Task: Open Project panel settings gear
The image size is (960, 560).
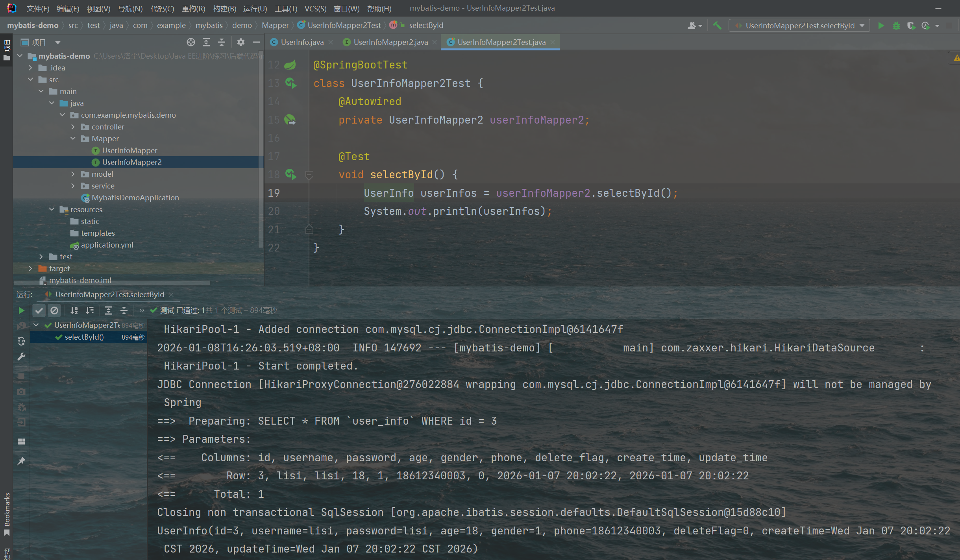Action: pyautogui.click(x=241, y=42)
